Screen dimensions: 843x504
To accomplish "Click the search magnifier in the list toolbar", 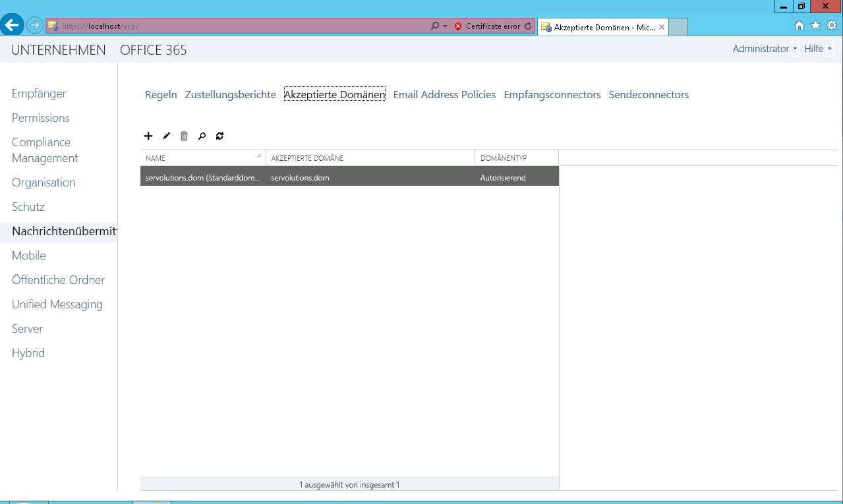I will (x=202, y=136).
